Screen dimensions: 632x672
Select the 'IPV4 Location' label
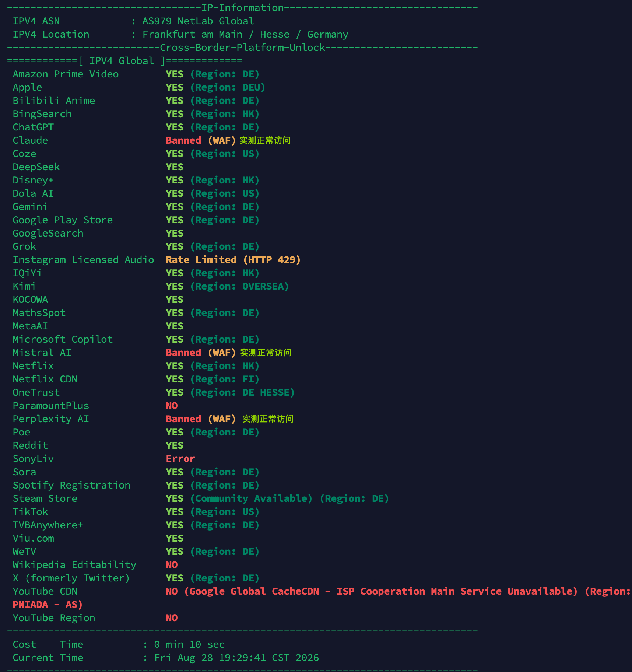coord(51,34)
